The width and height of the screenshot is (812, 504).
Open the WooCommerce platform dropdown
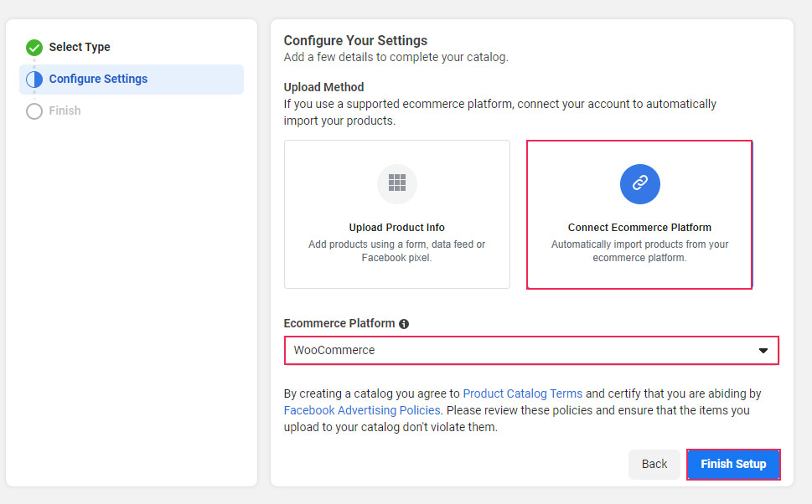[531, 350]
